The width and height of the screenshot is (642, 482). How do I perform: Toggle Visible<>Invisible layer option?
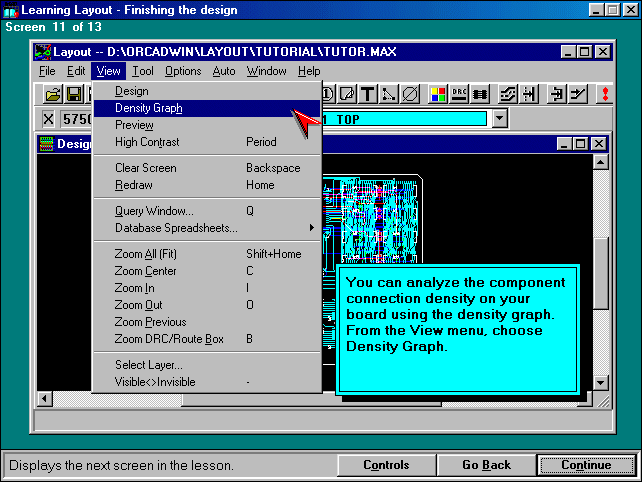[x=155, y=382]
